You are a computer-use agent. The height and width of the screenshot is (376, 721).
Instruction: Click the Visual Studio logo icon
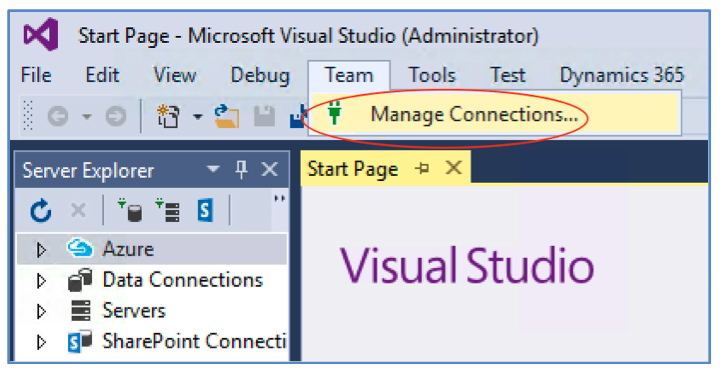(40, 34)
